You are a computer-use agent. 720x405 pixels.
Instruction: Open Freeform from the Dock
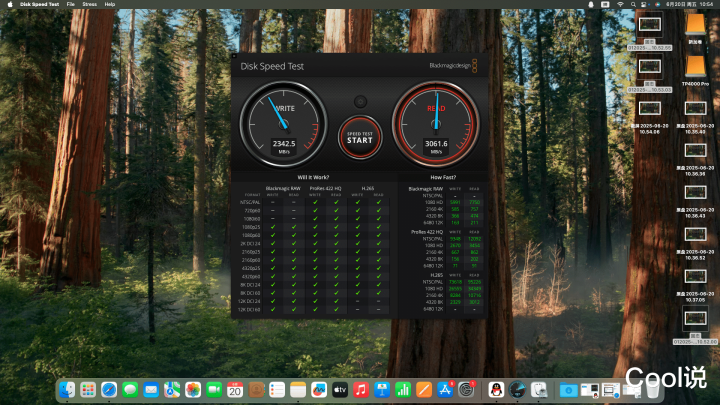click(x=319, y=390)
